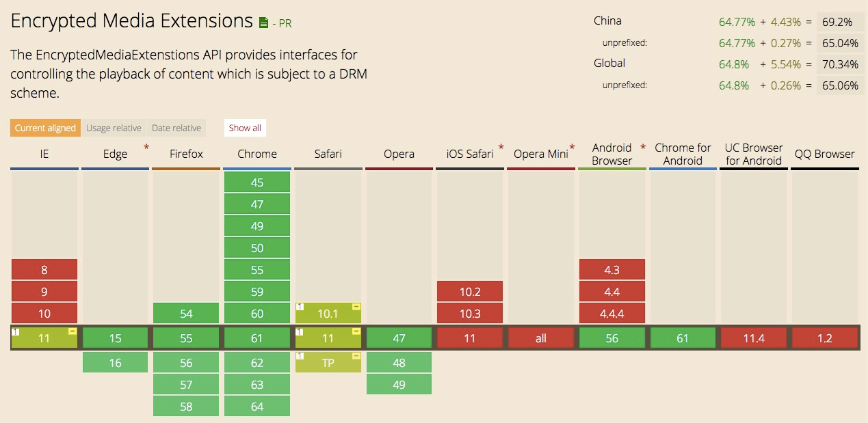Expand all versions with Show all

tap(245, 128)
